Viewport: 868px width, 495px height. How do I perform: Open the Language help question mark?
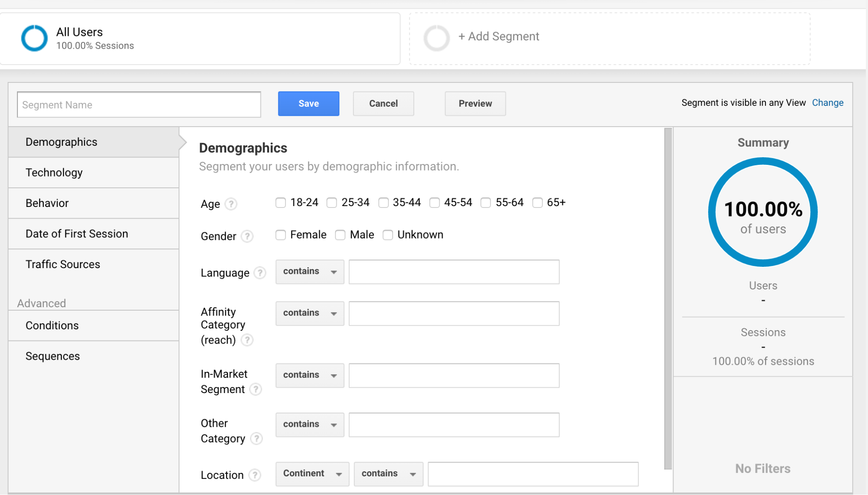pos(260,273)
